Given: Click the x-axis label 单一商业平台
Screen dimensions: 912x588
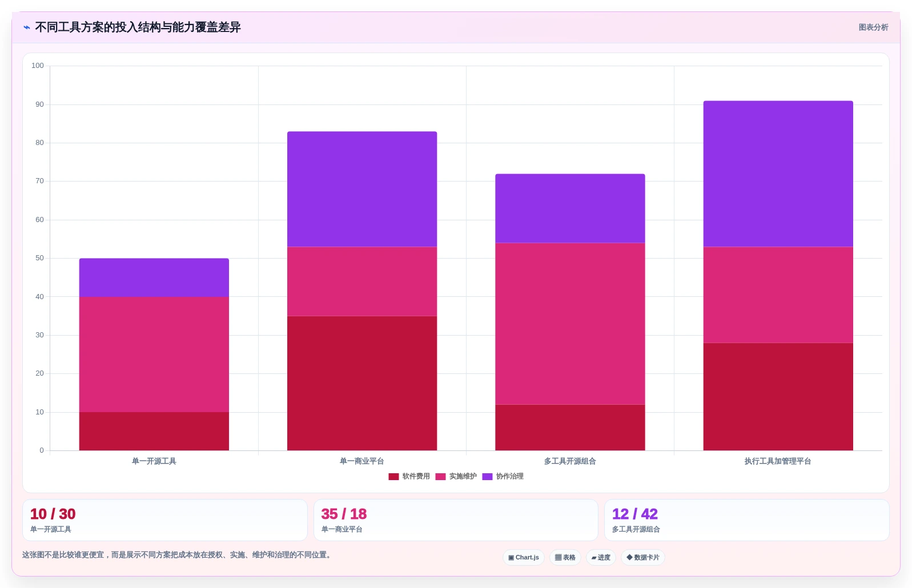Looking at the screenshot, I should (x=362, y=461).
